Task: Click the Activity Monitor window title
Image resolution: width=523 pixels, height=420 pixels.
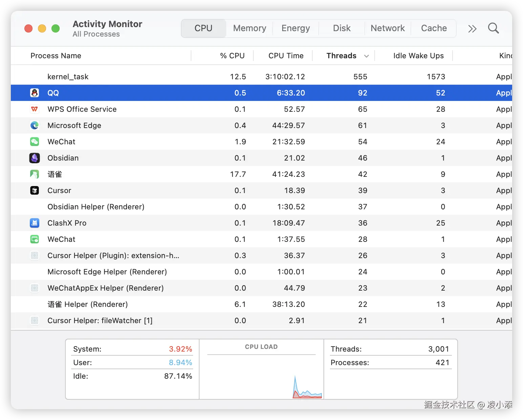Action: click(107, 24)
